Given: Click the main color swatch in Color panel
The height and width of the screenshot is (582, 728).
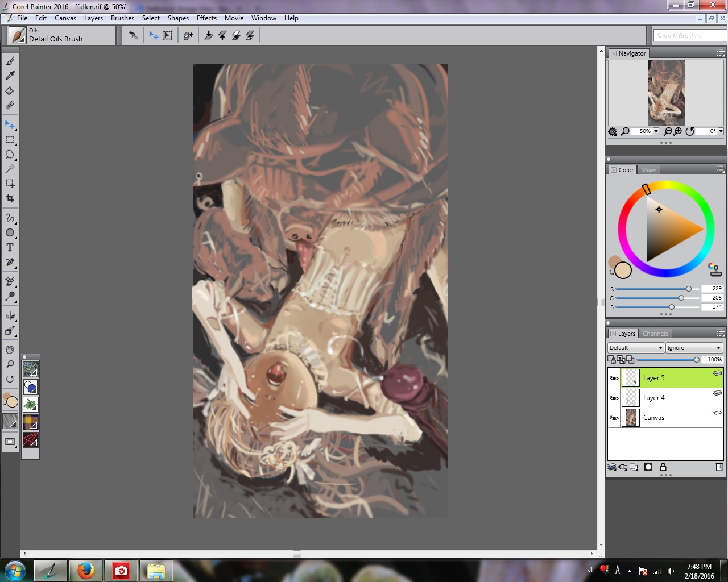Looking at the screenshot, I should 623,270.
